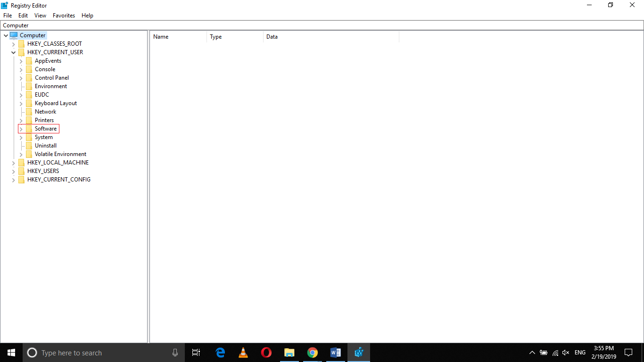Select the Volatile Environment key

pos(60,154)
